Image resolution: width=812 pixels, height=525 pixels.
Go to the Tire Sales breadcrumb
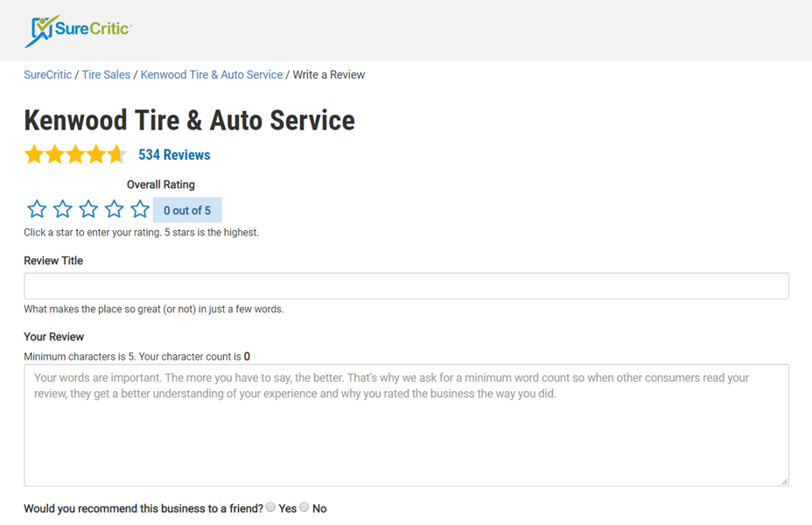coord(106,74)
